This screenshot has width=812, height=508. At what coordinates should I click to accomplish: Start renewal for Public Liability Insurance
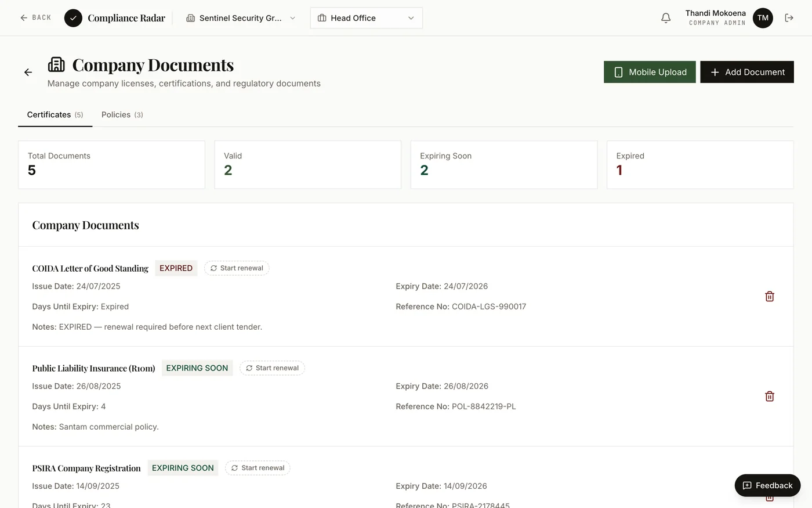272,368
